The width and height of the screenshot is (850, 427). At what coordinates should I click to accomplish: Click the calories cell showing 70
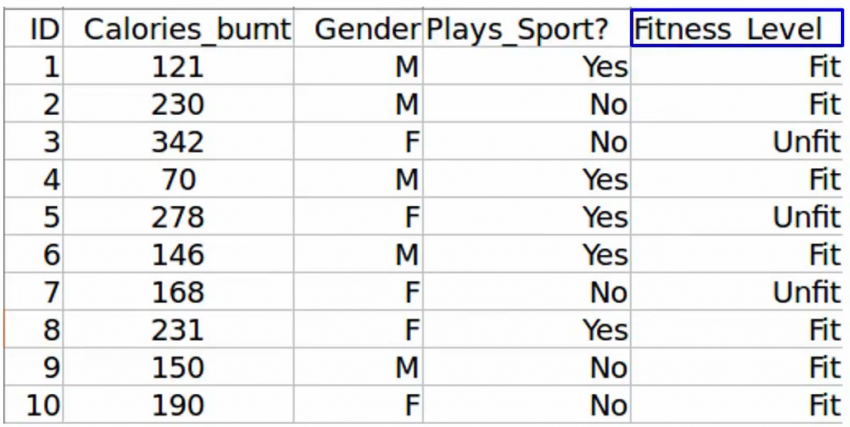click(179, 180)
